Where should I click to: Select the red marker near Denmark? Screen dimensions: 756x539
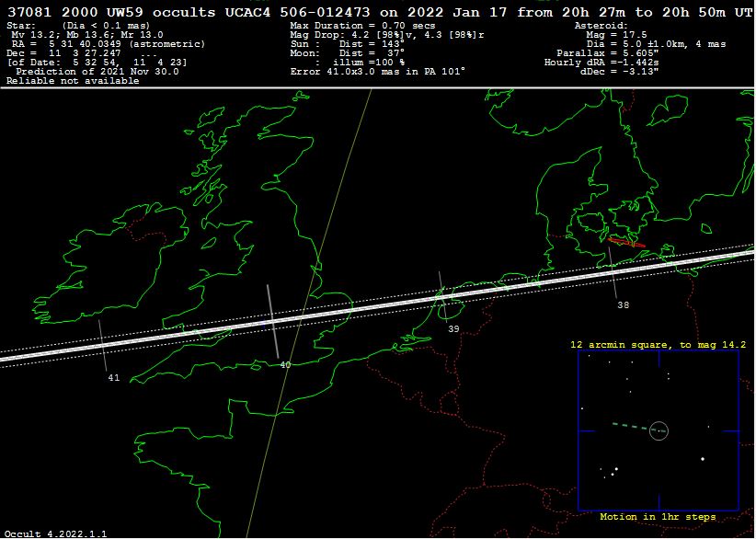pos(627,243)
